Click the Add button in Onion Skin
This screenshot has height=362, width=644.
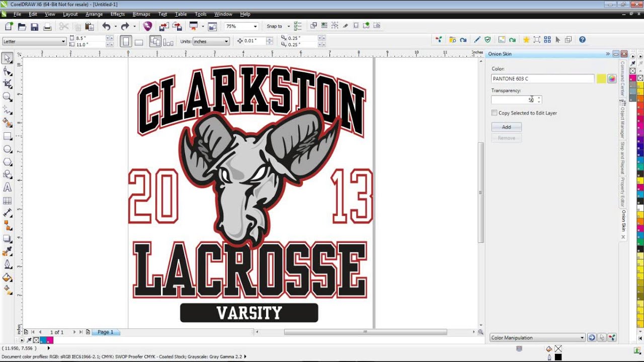[x=506, y=127]
